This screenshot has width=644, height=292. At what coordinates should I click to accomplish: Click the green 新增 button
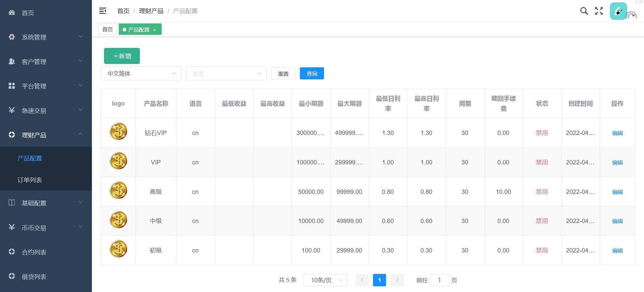pyautogui.click(x=122, y=56)
